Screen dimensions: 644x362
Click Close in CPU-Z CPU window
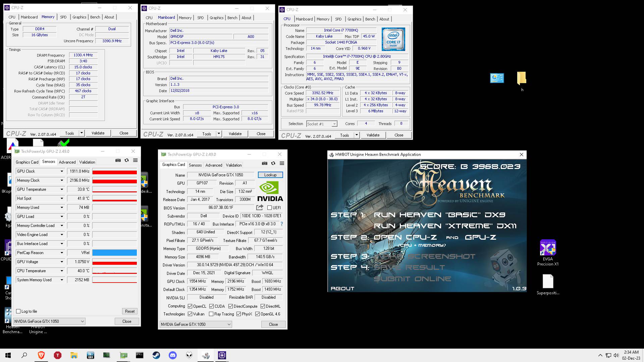pos(399,135)
